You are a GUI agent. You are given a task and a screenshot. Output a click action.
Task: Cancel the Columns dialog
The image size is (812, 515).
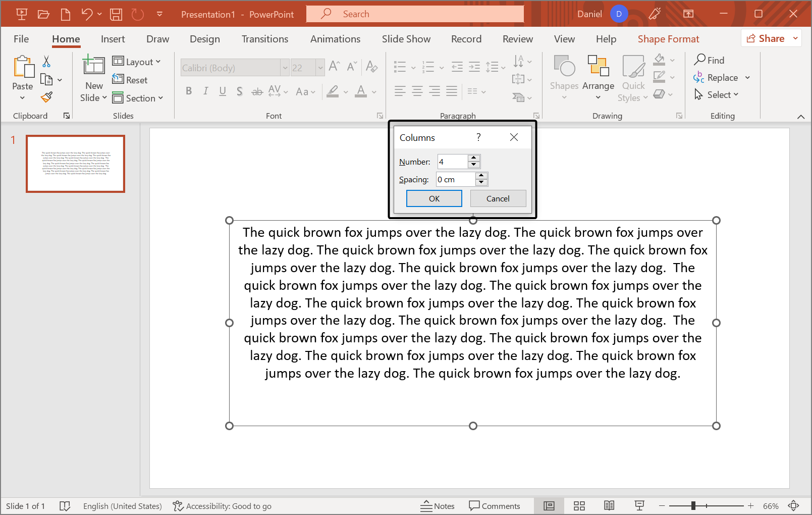tap(498, 198)
